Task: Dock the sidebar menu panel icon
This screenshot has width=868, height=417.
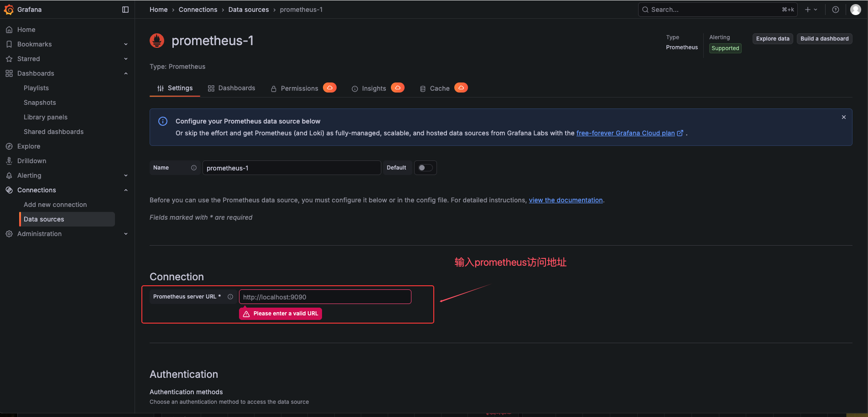Action: [x=125, y=10]
